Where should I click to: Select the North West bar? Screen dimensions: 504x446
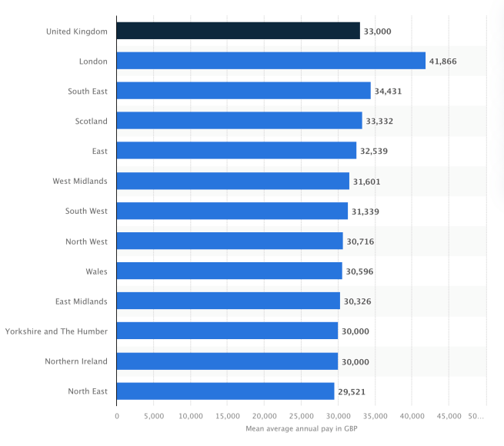[x=230, y=241]
